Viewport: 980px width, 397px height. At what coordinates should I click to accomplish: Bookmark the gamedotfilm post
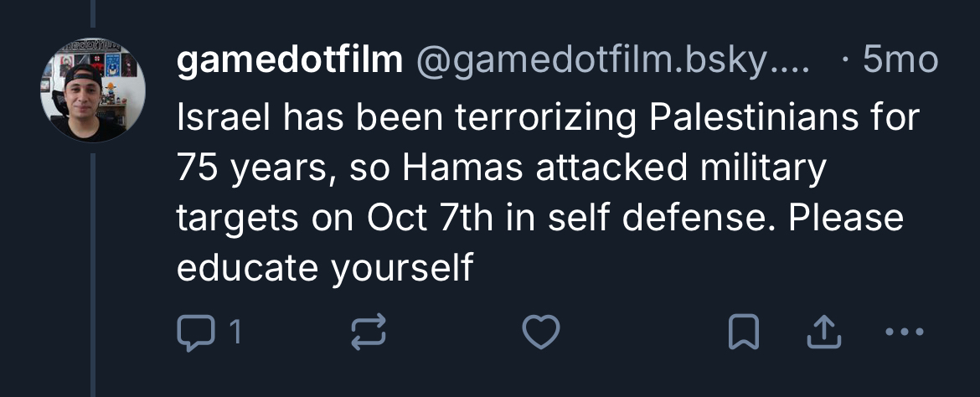(x=742, y=333)
